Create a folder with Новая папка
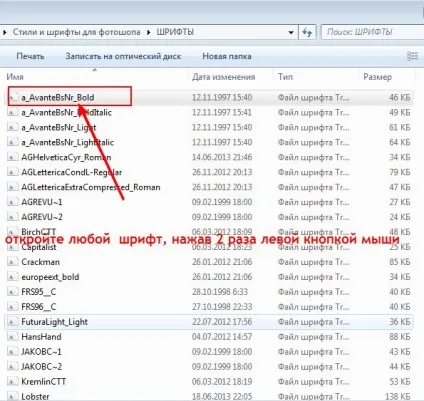This screenshot has width=424, height=401. click(x=227, y=56)
